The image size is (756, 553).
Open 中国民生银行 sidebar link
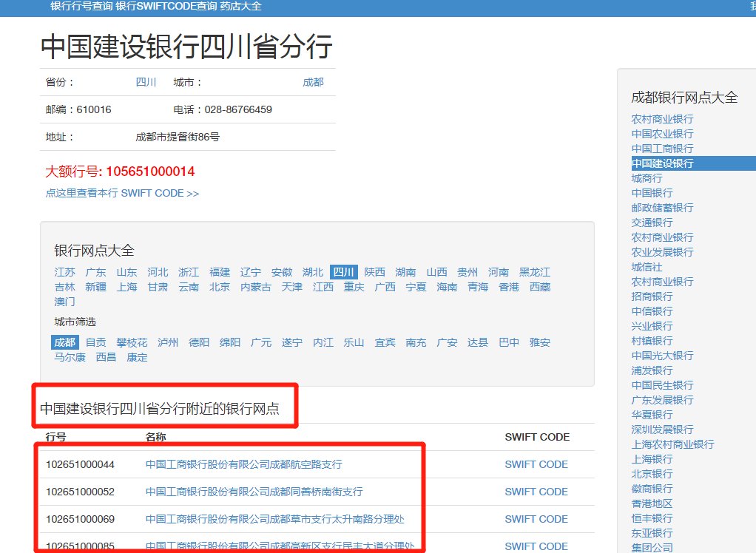663,385
